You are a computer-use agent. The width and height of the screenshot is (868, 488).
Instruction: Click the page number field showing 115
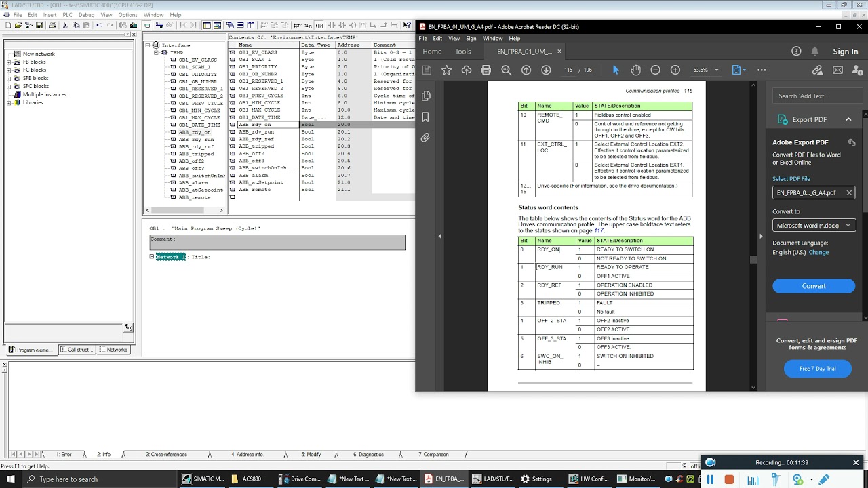(x=568, y=70)
